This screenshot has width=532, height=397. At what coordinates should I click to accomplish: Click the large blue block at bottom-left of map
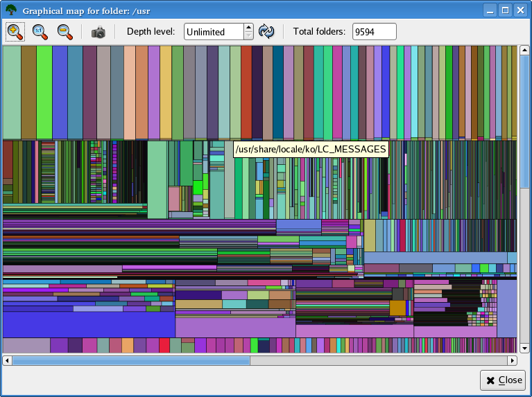[89, 324]
